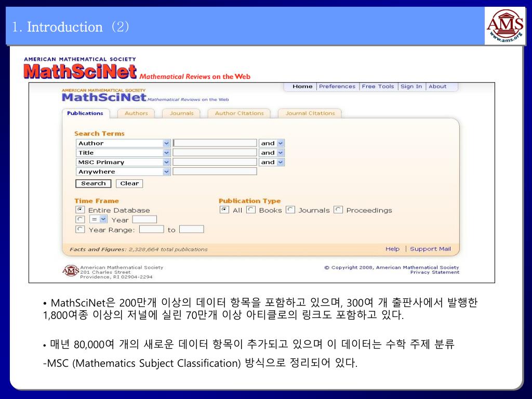Select the Entire Database radio button
Image resolution: width=532 pixels, height=399 pixels.
tap(80, 210)
